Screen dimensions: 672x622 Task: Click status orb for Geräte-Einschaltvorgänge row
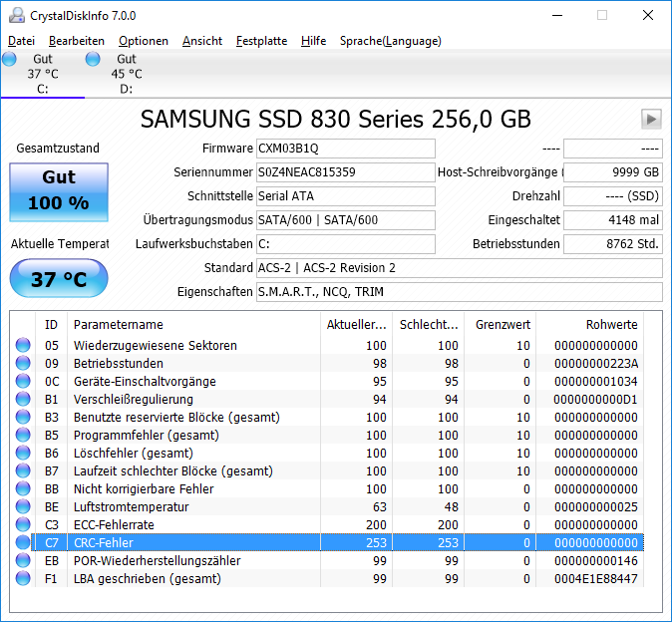point(23,381)
